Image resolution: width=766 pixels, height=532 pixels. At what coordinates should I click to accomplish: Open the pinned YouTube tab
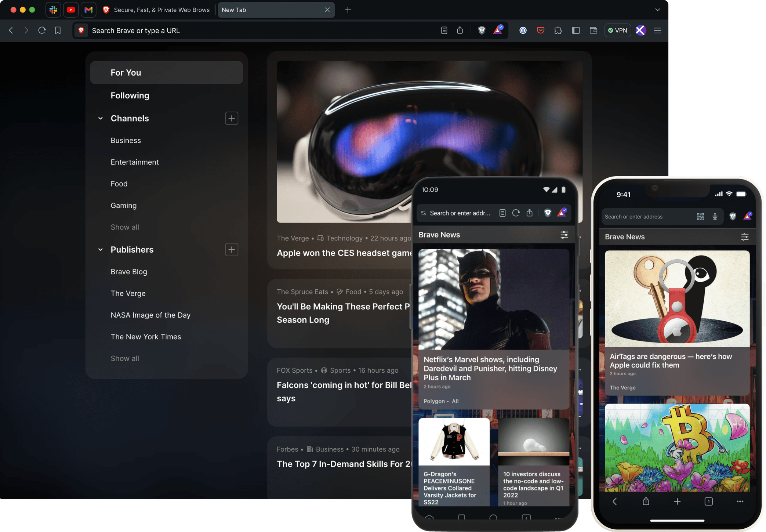71,10
